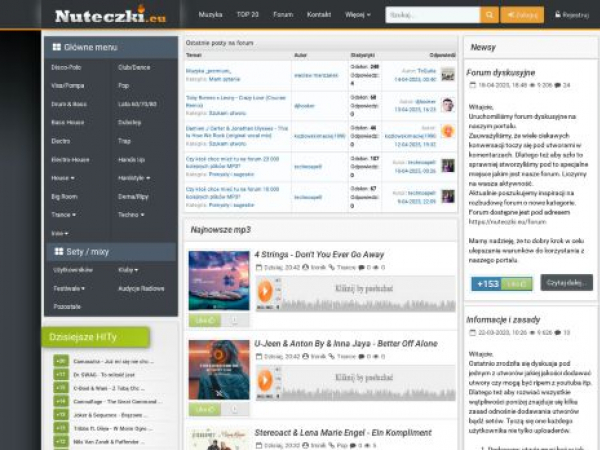
Task: Click the +153 like button in Newsy
Action: click(x=502, y=284)
